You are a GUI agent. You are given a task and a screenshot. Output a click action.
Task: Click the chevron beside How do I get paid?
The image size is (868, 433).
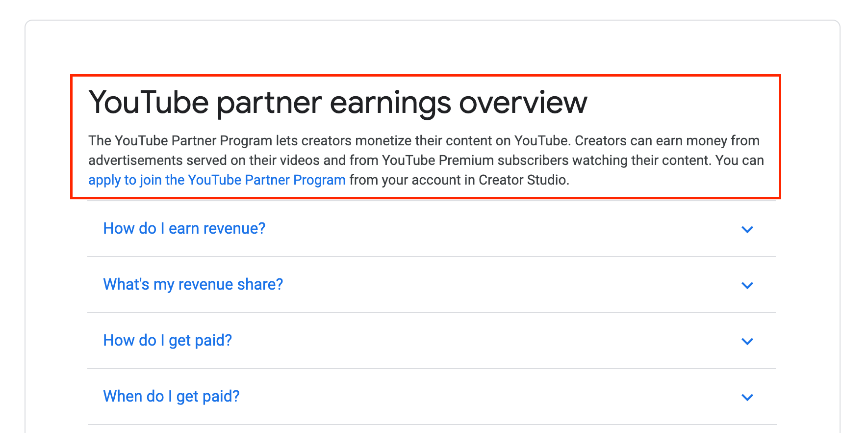click(747, 341)
